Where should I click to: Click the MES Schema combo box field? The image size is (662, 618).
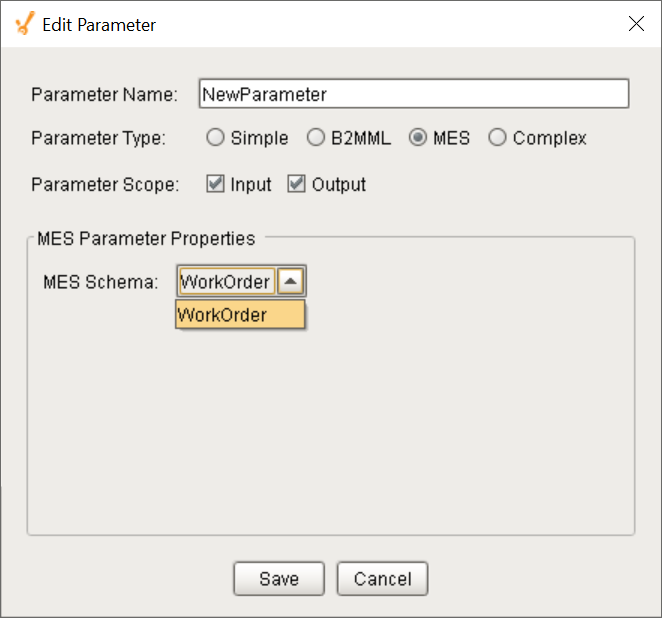(x=225, y=282)
